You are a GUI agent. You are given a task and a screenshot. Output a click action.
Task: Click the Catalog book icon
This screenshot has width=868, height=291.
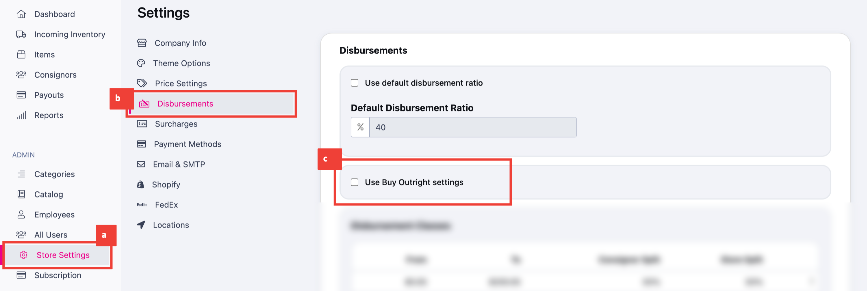coord(21,194)
